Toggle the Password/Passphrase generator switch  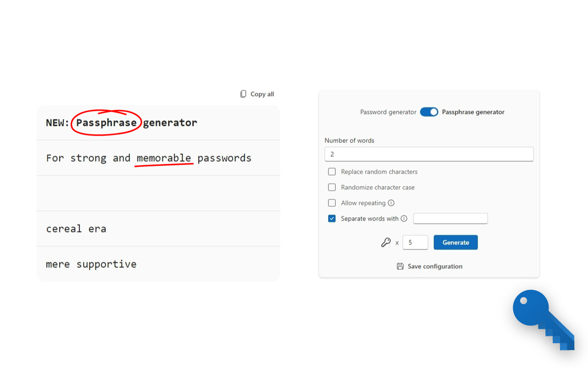[x=429, y=112]
